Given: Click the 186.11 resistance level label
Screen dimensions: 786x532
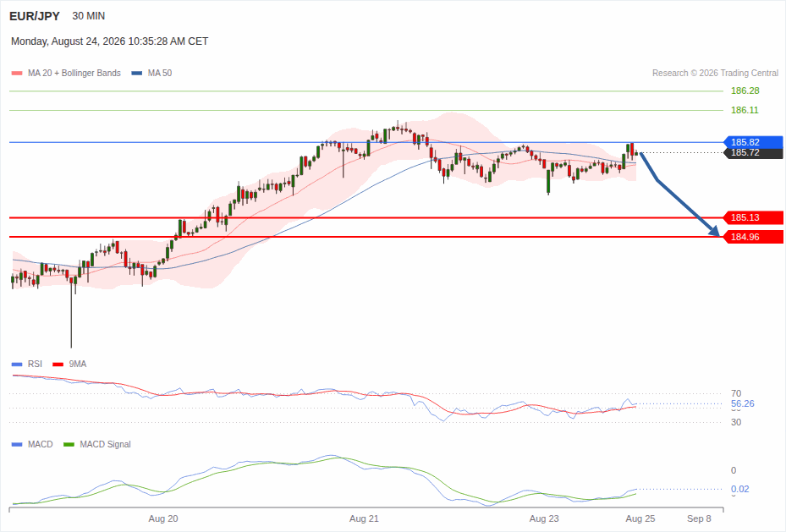Looking at the screenshot, I should pos(745,110).
